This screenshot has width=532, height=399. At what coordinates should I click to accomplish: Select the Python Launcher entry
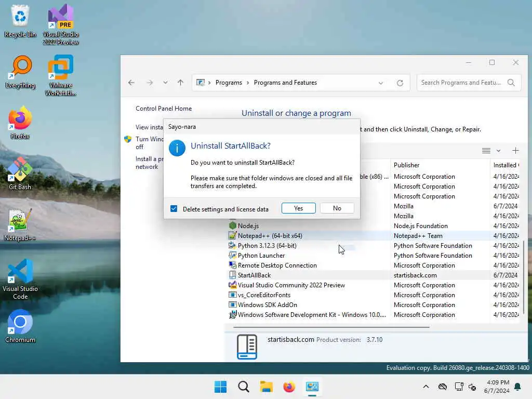click(372, 255)
